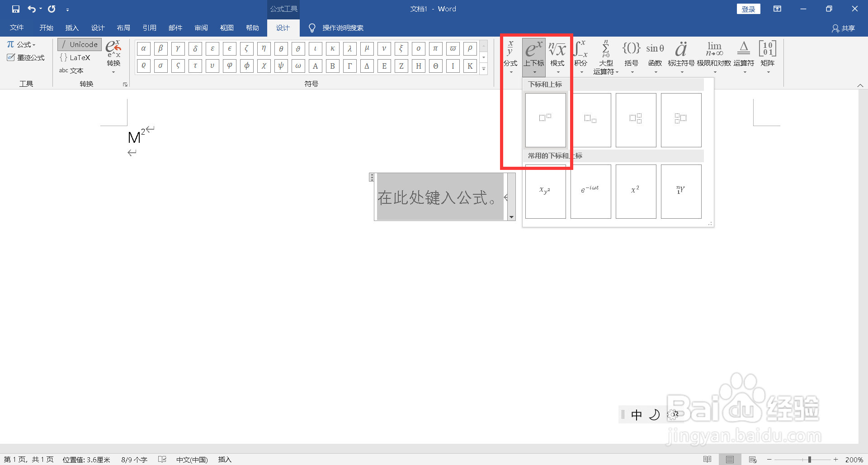
Task: Switch to the 审阅 Review tab
Action: pos(201,28)
